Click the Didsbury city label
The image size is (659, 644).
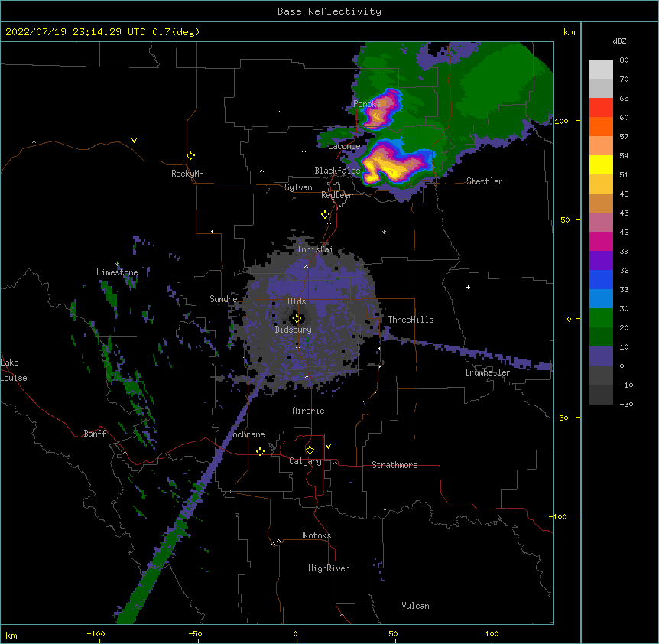click(293, 330)
